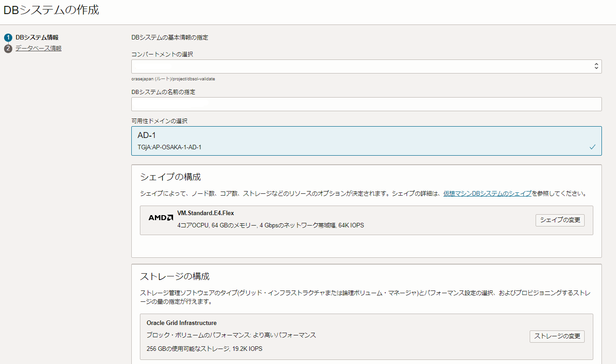Click the step 1 number circle icon
616x364 pixels.
pos(8,38)
